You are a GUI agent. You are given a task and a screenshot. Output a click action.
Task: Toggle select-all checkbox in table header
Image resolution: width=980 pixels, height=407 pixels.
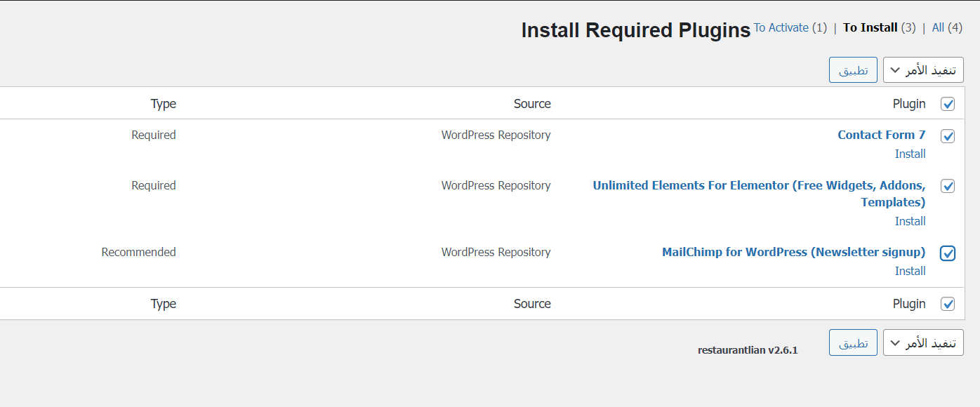click(948, 105)
